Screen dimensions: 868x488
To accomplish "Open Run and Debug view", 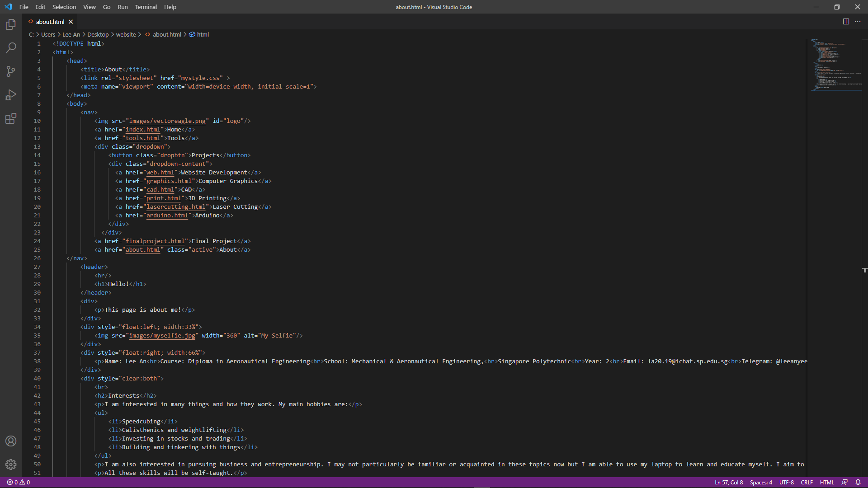I will pyautogui.click(x=11, y=95).
